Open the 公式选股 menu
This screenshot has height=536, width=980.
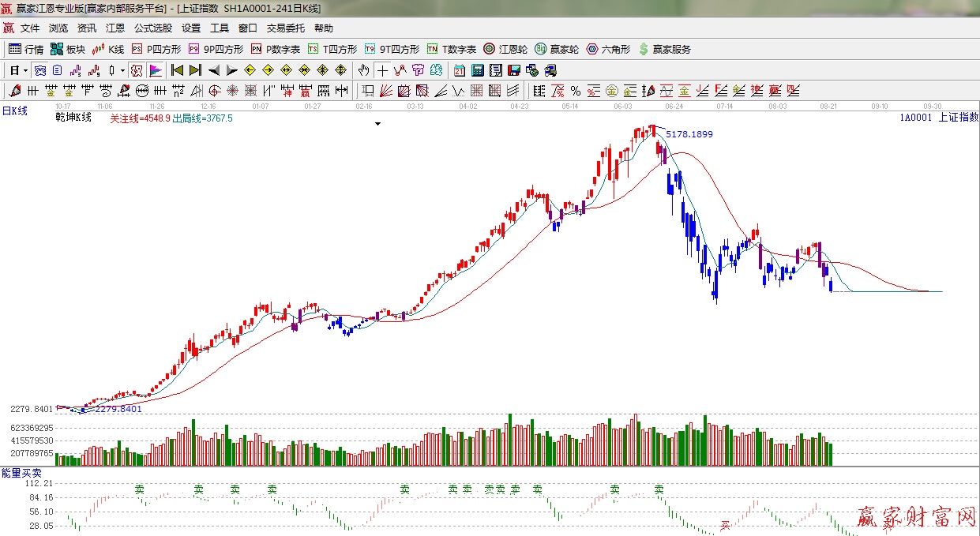[x=152, y=28]
